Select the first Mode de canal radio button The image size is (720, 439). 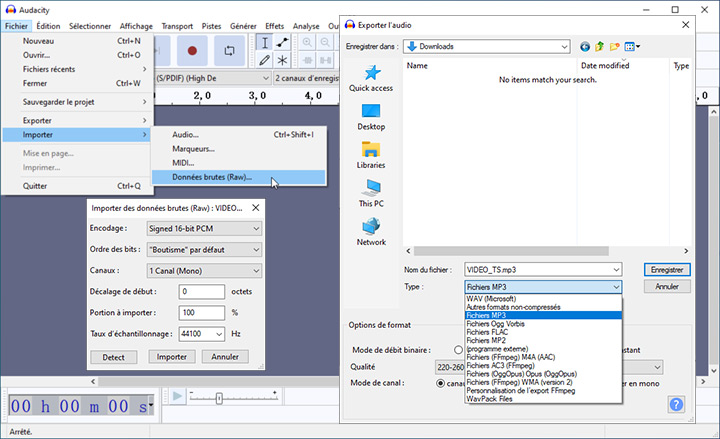[441, 382]
